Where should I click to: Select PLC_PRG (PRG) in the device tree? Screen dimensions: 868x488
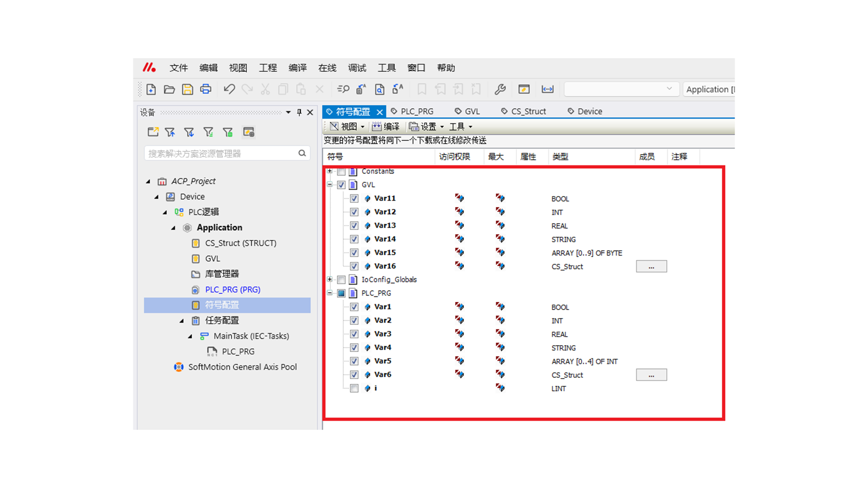tap(232, 290)
